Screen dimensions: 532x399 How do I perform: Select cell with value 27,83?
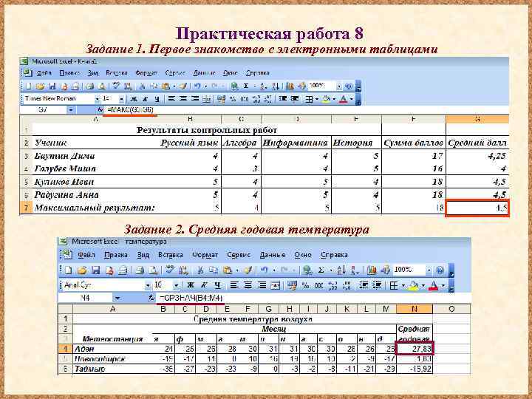[x=415, y=349]
